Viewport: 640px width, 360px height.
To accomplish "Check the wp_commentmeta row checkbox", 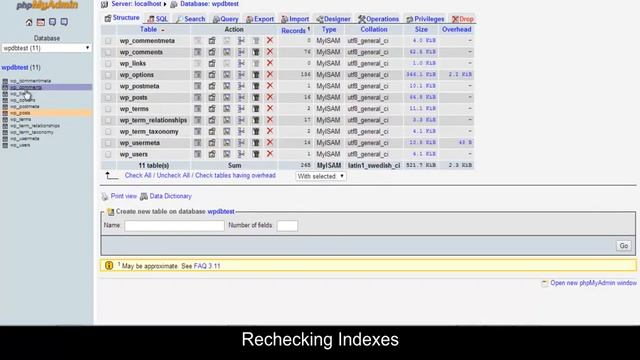I will 108,41.
